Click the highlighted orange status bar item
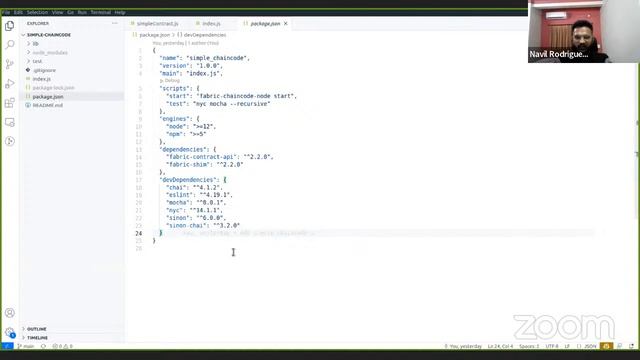 pos(607,346)
